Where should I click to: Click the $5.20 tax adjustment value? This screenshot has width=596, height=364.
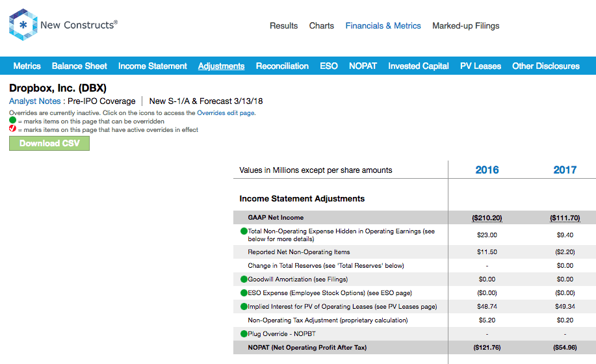[487, 320]
